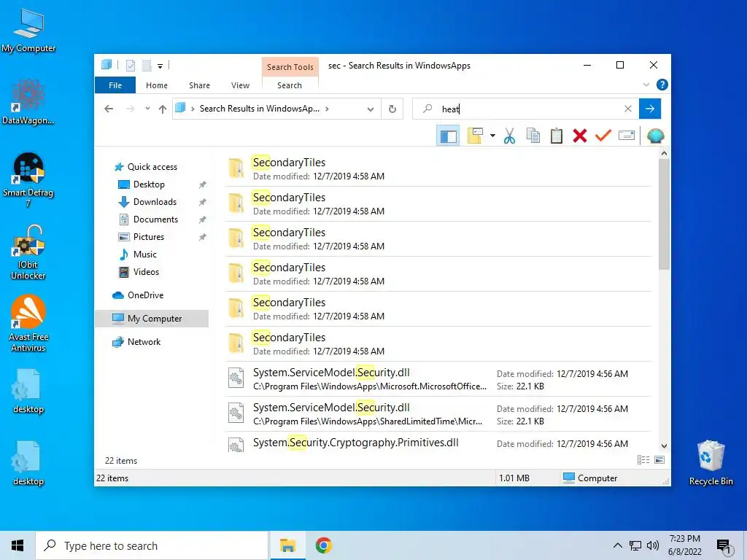Expand the ribbon with chevron
This screenshot has width=747, height=560.
coord(646,85)
